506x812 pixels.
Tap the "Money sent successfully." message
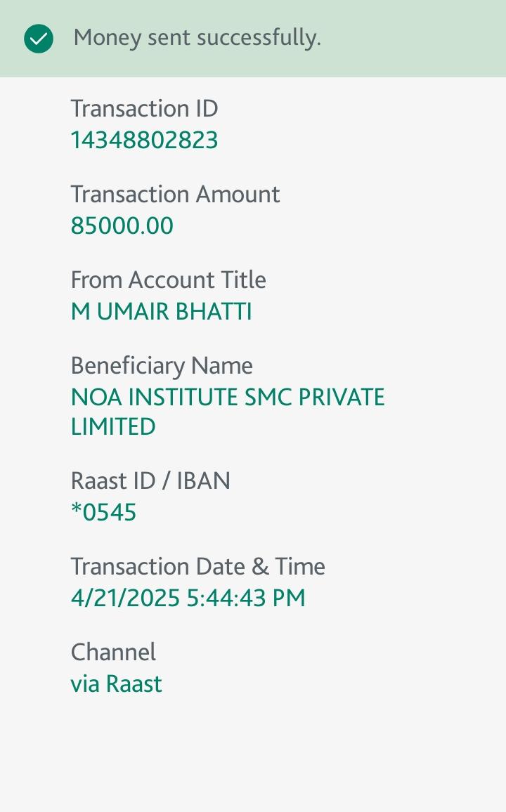tap(197, 38)
